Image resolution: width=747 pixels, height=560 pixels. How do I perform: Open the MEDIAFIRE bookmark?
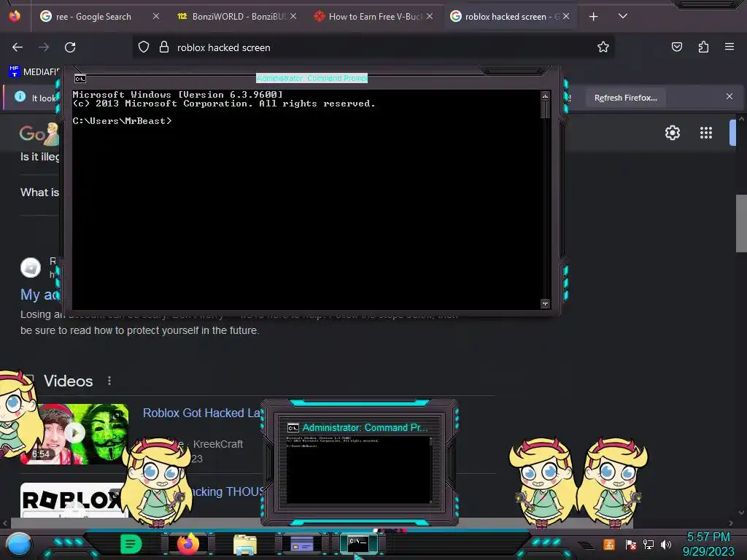point(34,72)
